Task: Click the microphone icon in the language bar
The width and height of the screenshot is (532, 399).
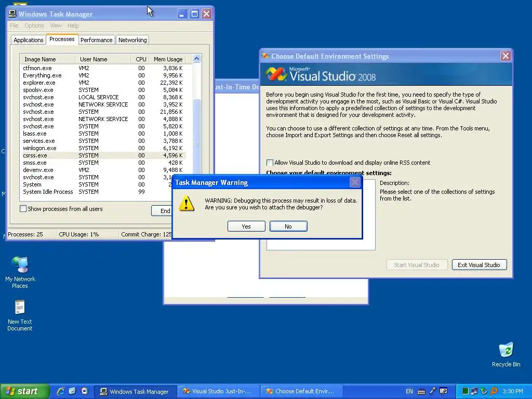Action: [433, 391]
